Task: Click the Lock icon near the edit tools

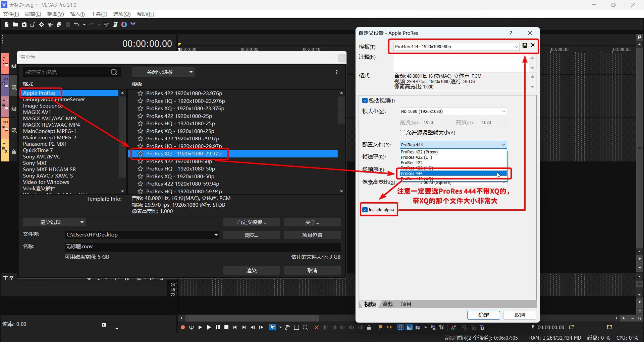Action: point(369,327)
